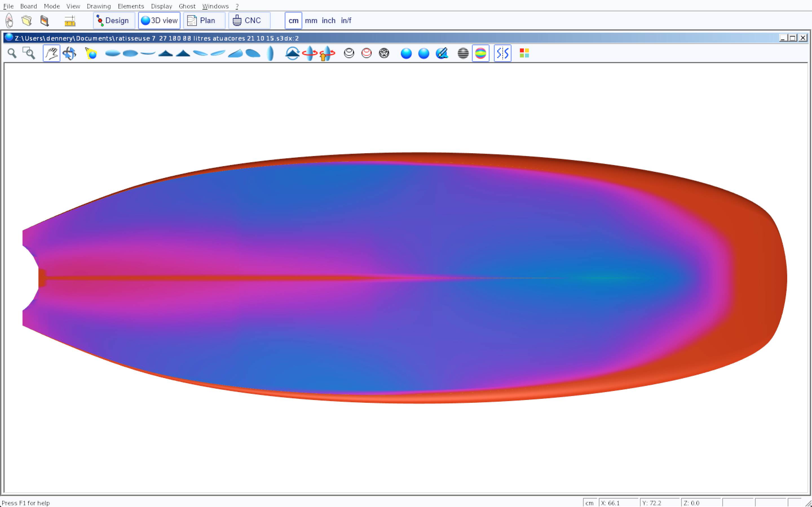Switch to Design mode
The image size is (812, 507).
coord(114,21)
